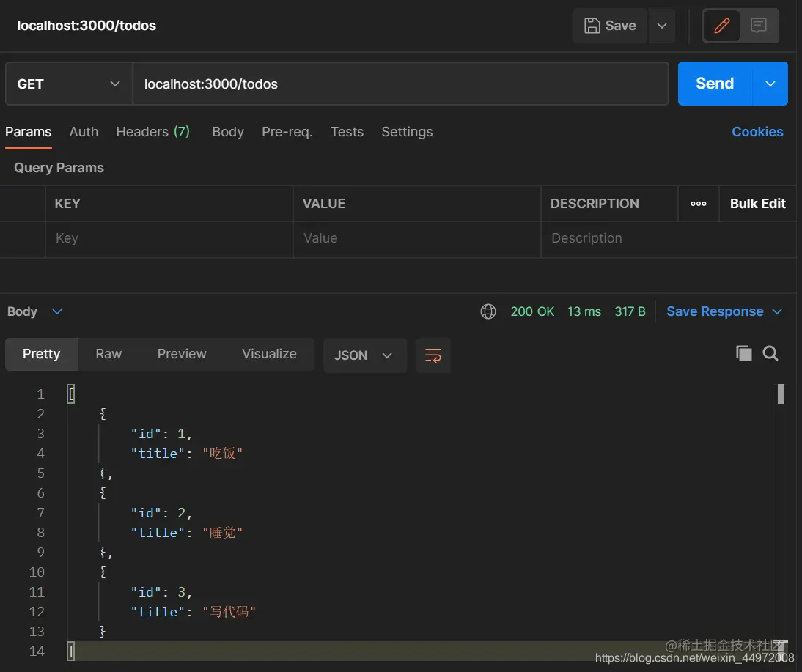Click the Value input cell

417,238
